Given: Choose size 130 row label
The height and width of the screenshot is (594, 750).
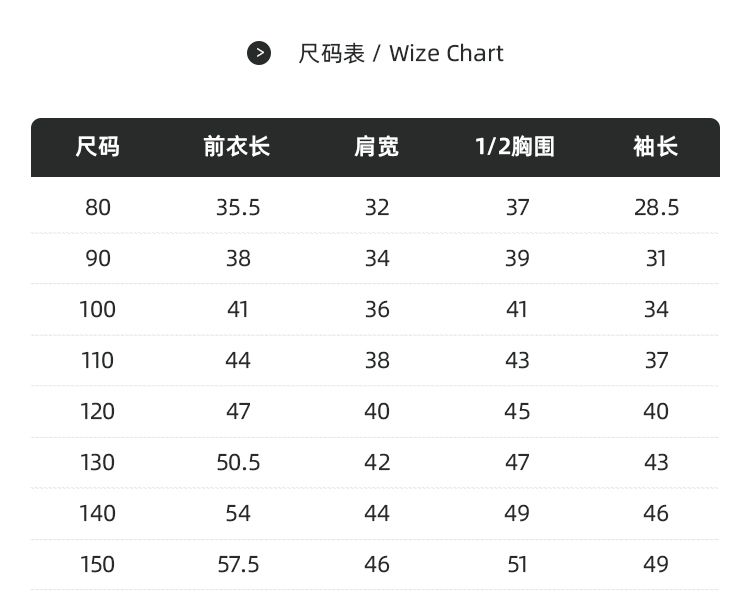Looking at the screenshot, I should [98, 462].
